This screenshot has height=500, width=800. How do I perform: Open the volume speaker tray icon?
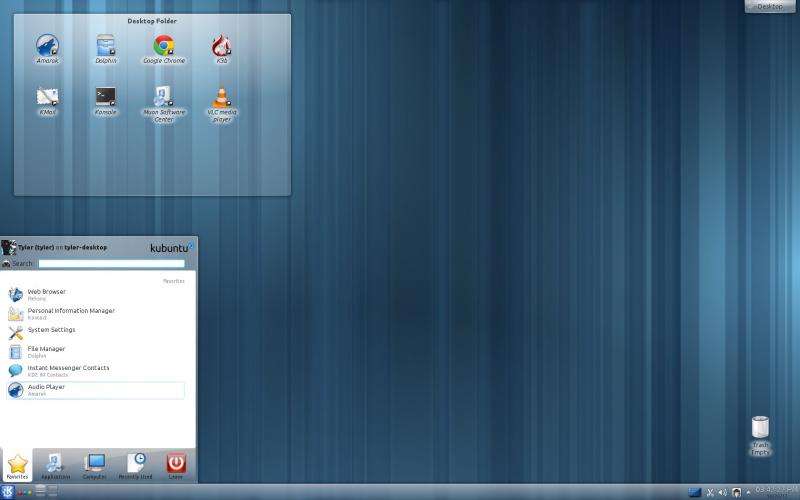tap(722, 492)
